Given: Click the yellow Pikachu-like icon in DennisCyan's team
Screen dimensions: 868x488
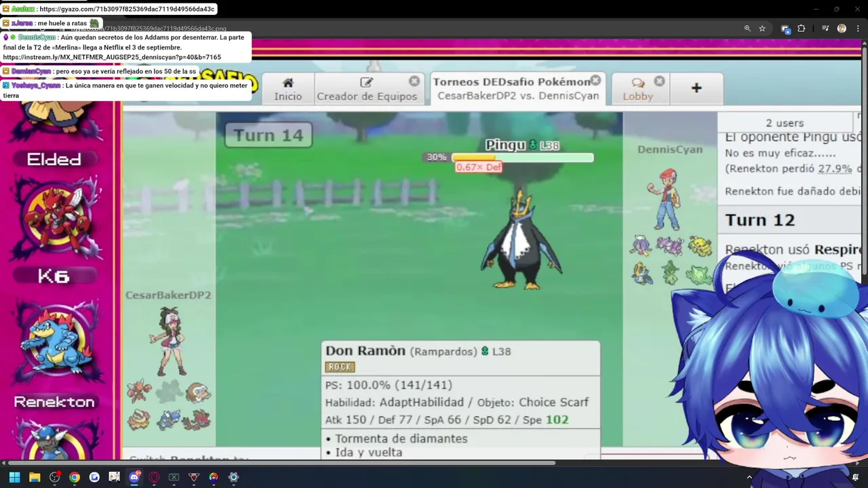Looking at the screenshot, I should [700, 246].
